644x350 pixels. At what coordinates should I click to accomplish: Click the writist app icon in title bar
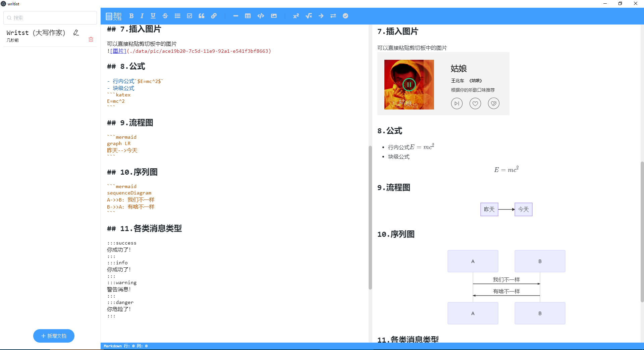pyautogui.click(x=3, y=4)
